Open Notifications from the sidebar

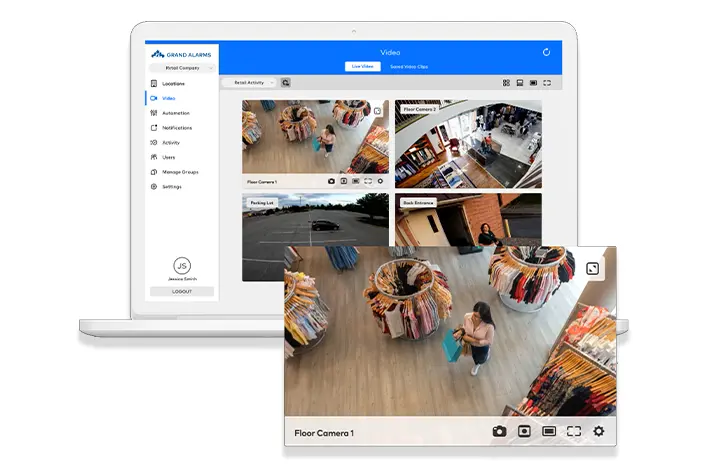tap(176, 128)
